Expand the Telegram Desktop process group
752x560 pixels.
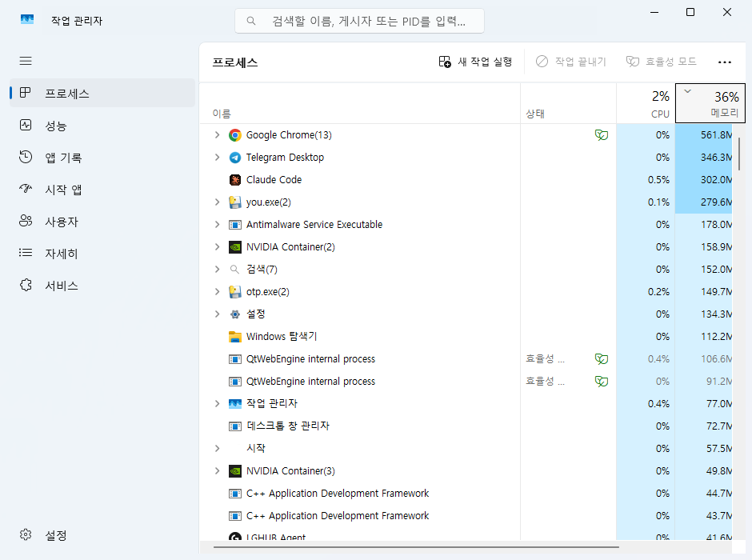pyautogui.click(x=218, y=158)
